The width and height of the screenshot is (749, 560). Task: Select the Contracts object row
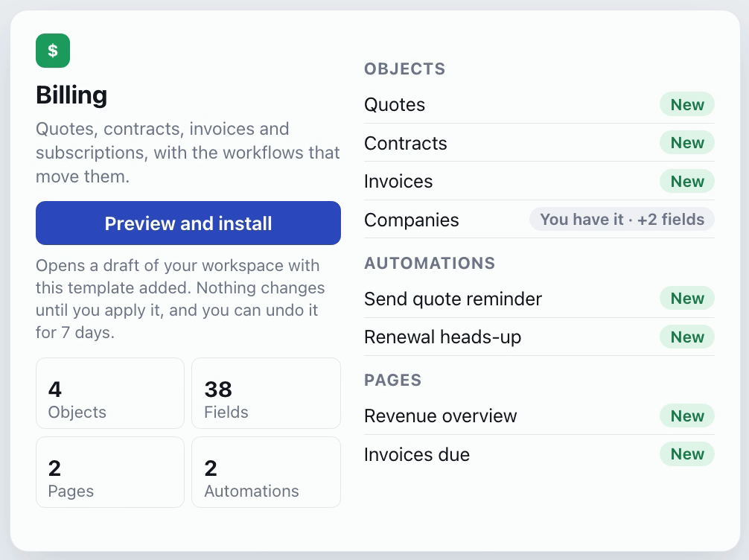coord(539,143)
